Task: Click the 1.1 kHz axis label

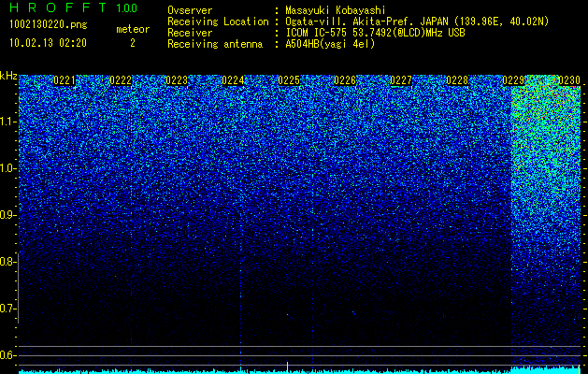Action: click(x=7, y=122)
